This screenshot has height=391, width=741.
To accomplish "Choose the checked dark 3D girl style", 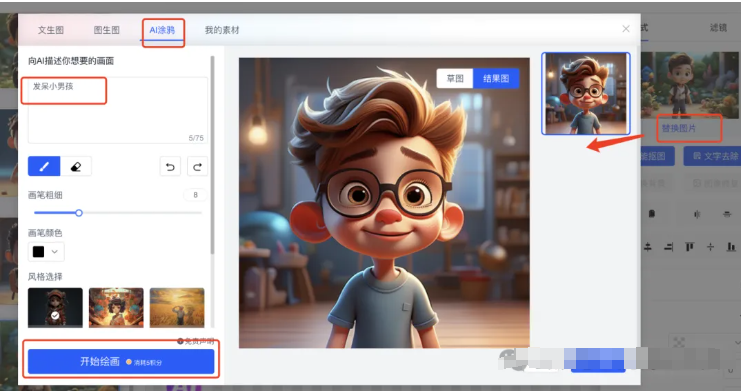I will [55, 307].
